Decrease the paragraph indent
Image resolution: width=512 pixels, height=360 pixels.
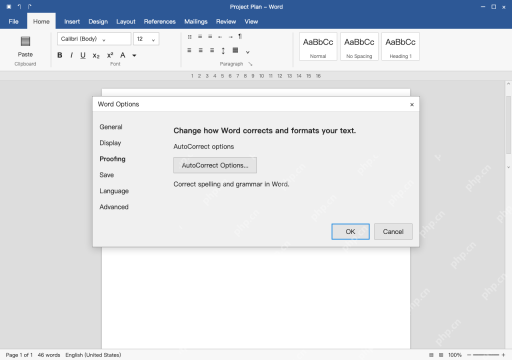click(x=220, y=37)
